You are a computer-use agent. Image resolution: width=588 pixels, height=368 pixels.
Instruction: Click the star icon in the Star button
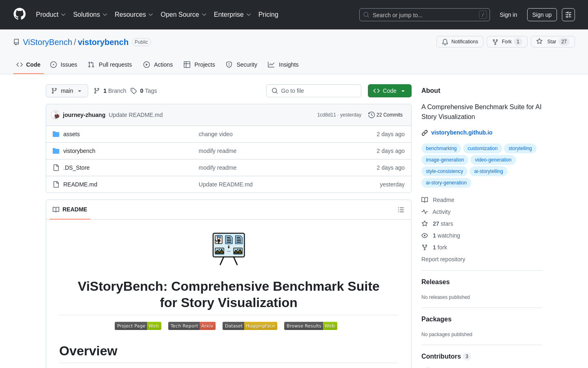tap(539, 41)
